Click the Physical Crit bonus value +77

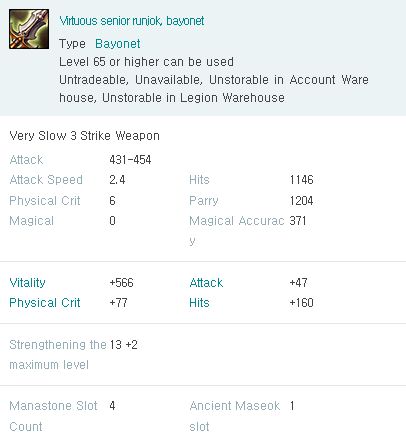tap(118, 303)
